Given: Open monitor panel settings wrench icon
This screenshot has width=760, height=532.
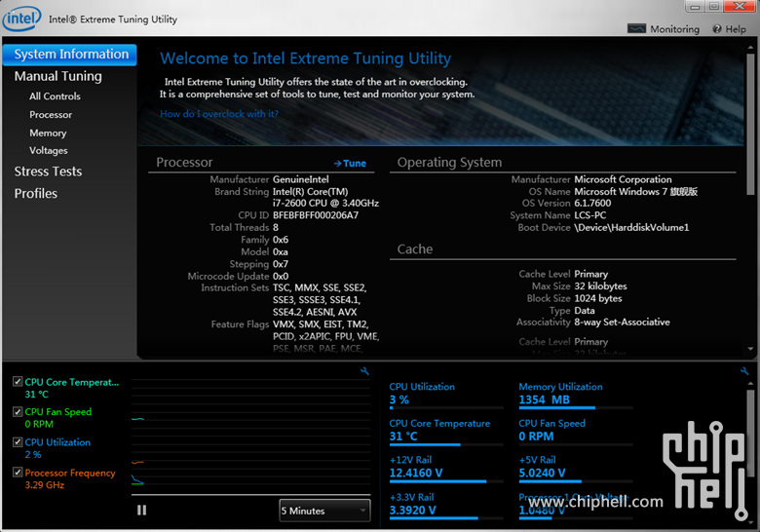Looking at the screenshot, I should [x=744, y=371].
